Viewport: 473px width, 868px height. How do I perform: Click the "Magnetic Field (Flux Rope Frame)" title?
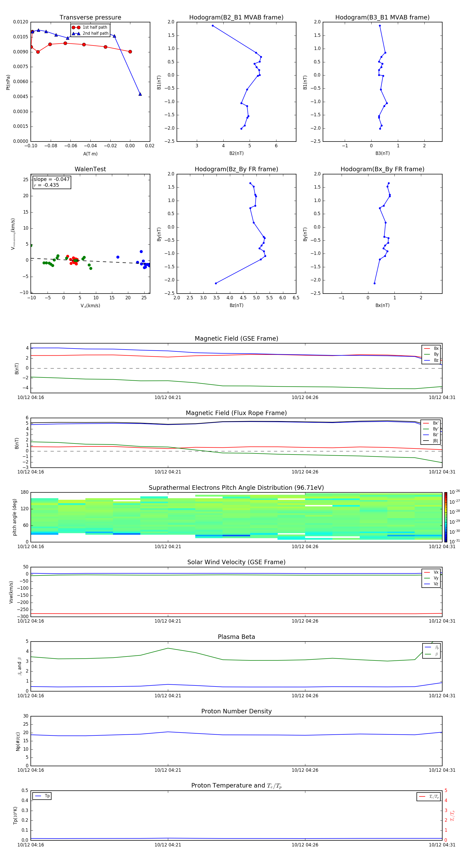click(236, 413)
